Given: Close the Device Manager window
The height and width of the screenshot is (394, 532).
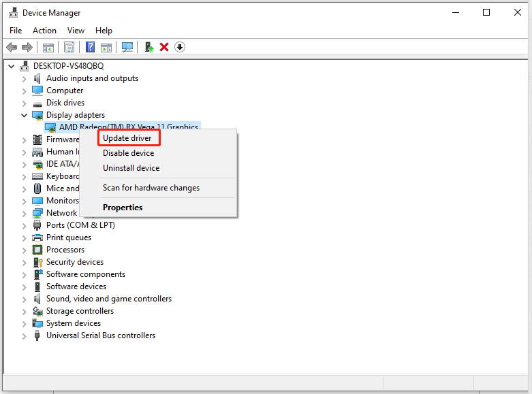Looking at the screenshot, I should pos(518,12).
